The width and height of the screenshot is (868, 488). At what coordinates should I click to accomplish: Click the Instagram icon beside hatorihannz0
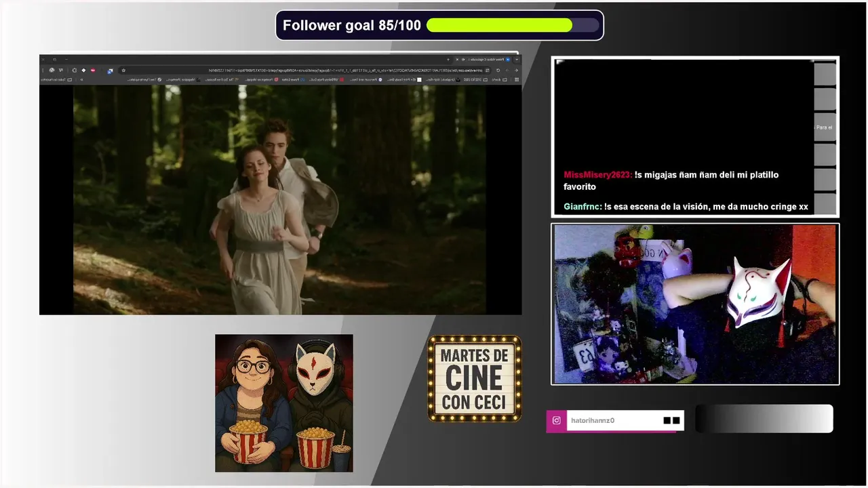click(x=557, y=421)
